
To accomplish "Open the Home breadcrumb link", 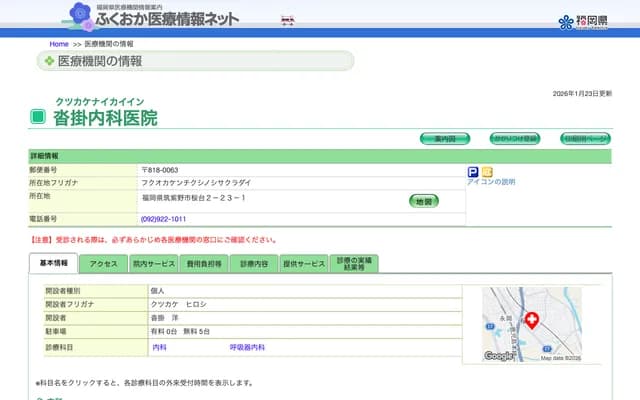I will 59,44.
